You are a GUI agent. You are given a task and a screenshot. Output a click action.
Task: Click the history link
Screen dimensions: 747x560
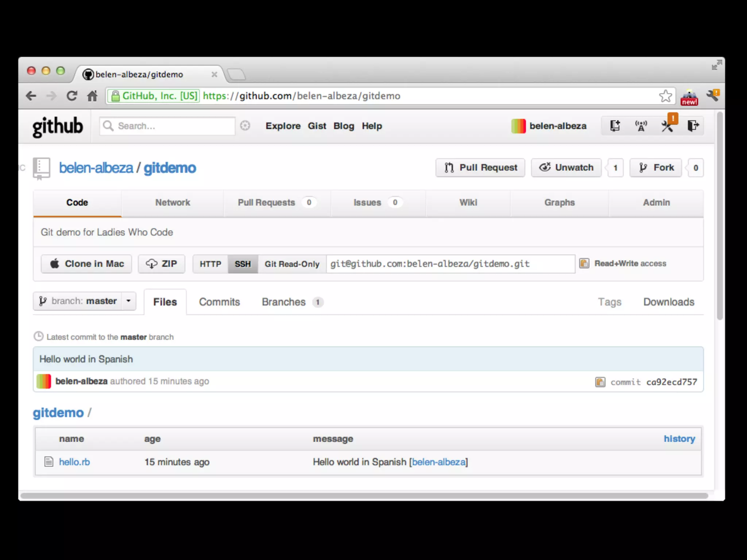[x=679, y=439]
